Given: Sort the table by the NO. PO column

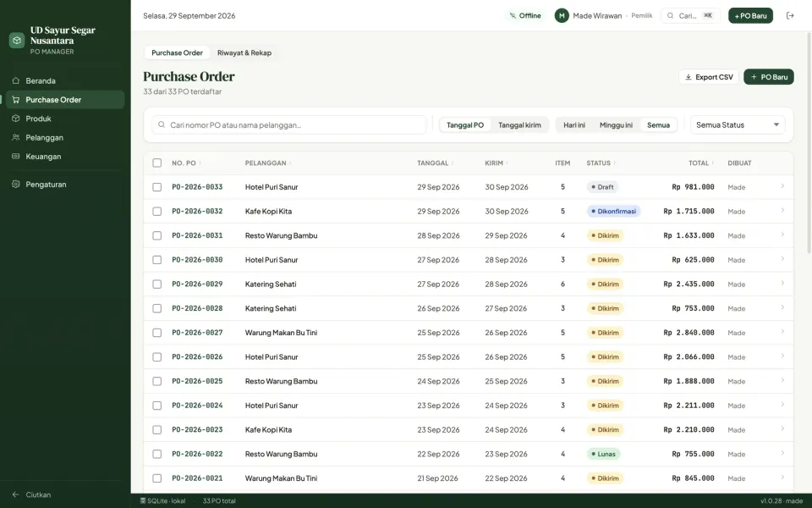Looking at the screenshot, I should pos(186,163).
